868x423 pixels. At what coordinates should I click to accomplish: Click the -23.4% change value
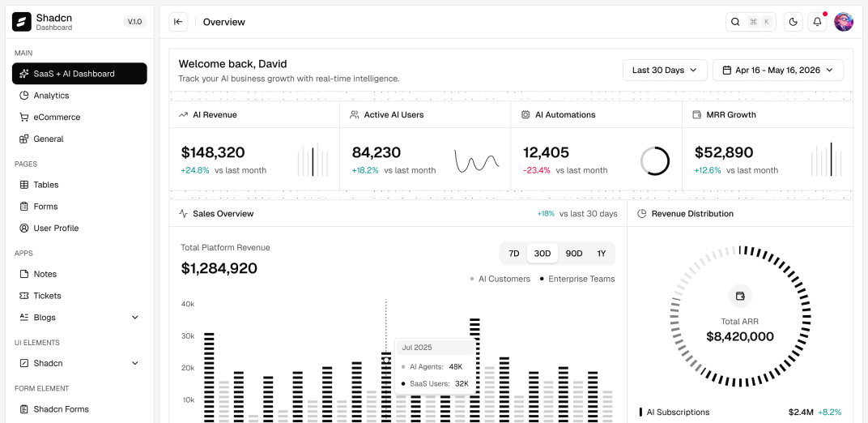[538, 170]
